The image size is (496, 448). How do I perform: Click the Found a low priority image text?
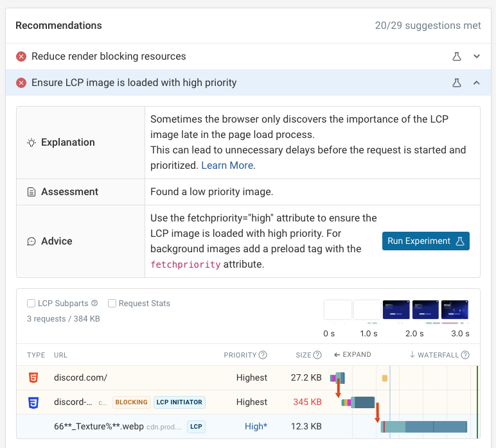pyautogui.click(x=211, y=192)
